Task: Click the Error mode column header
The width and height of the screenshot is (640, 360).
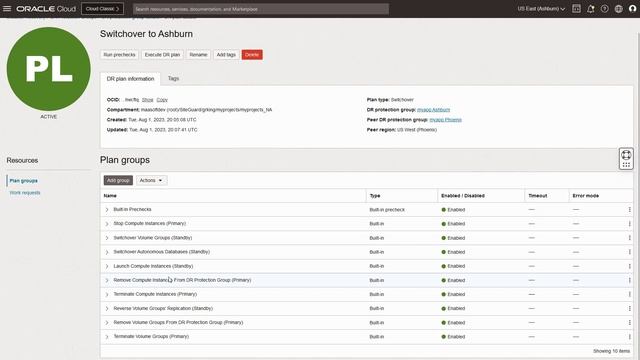Action: tap(586, 196)
